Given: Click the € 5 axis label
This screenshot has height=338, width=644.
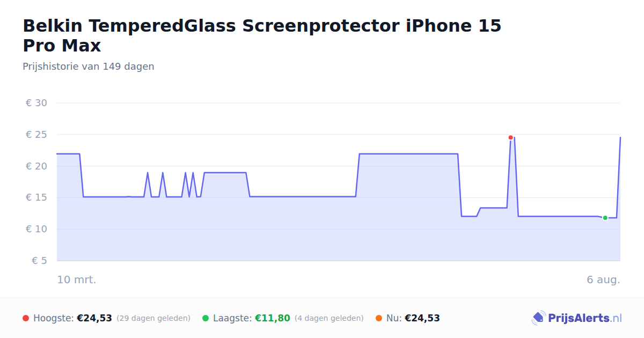Looking at the screenshot, I should (40, 261).
